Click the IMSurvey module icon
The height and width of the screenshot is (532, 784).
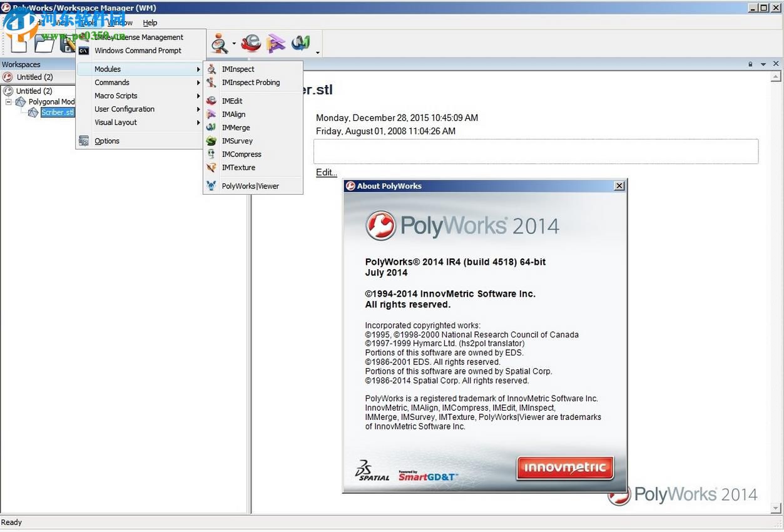211,141
